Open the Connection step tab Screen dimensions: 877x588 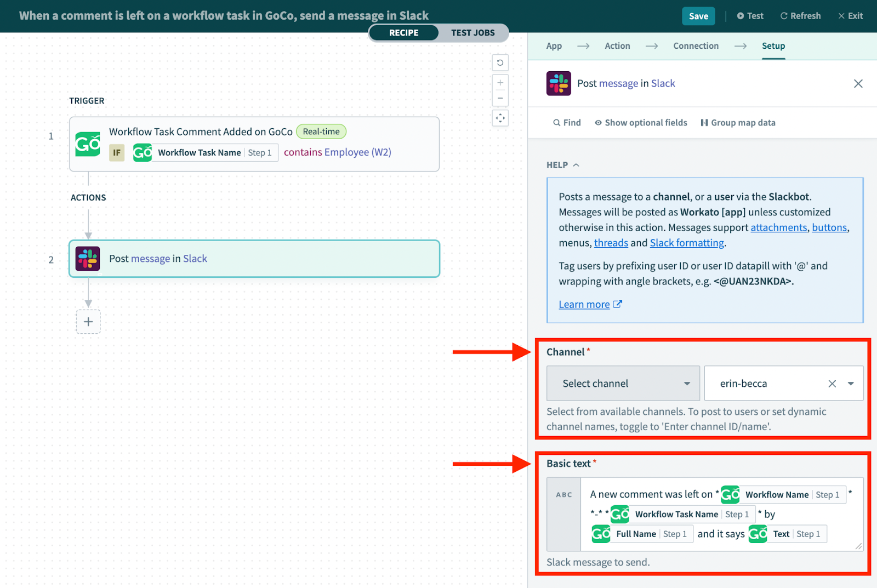696,46
